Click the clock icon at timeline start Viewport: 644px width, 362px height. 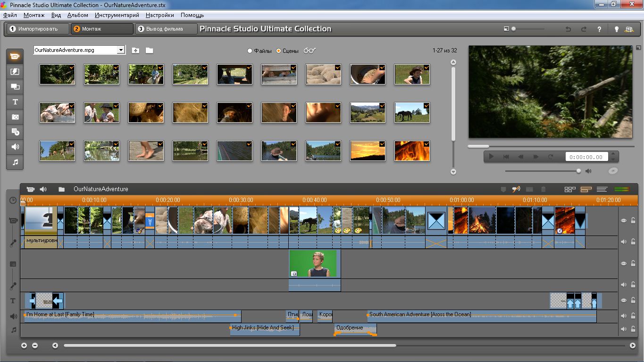pyautogui.click(x=13, y=200)
